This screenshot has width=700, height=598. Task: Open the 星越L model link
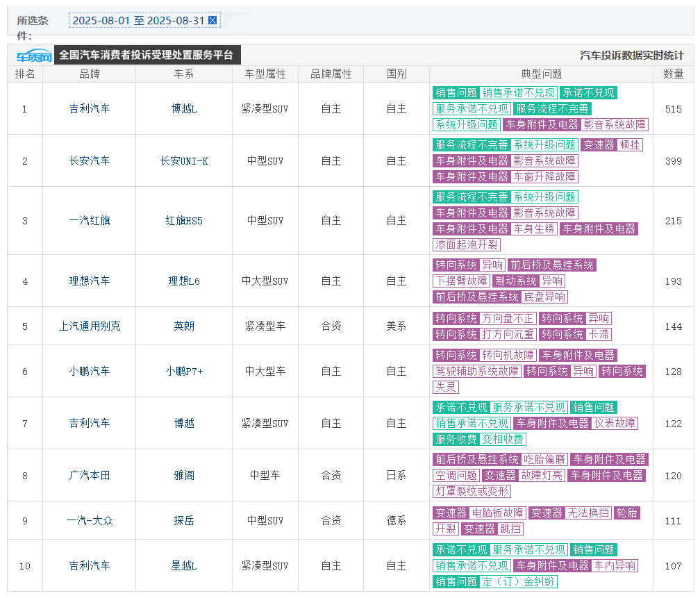[184, 566]
